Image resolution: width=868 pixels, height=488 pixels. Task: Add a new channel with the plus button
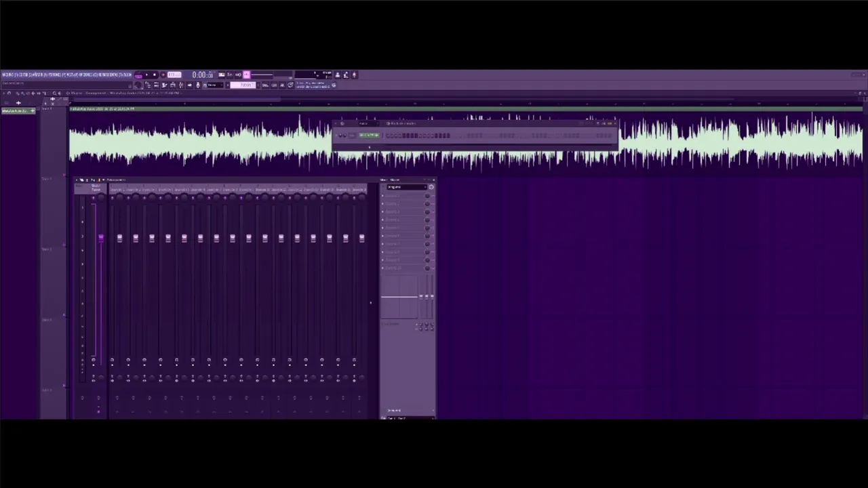click(x=370, y=147)
